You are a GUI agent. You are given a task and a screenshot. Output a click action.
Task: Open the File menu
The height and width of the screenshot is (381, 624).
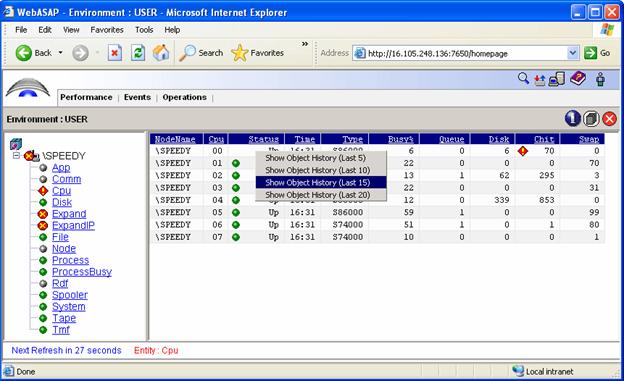[21, 30]
